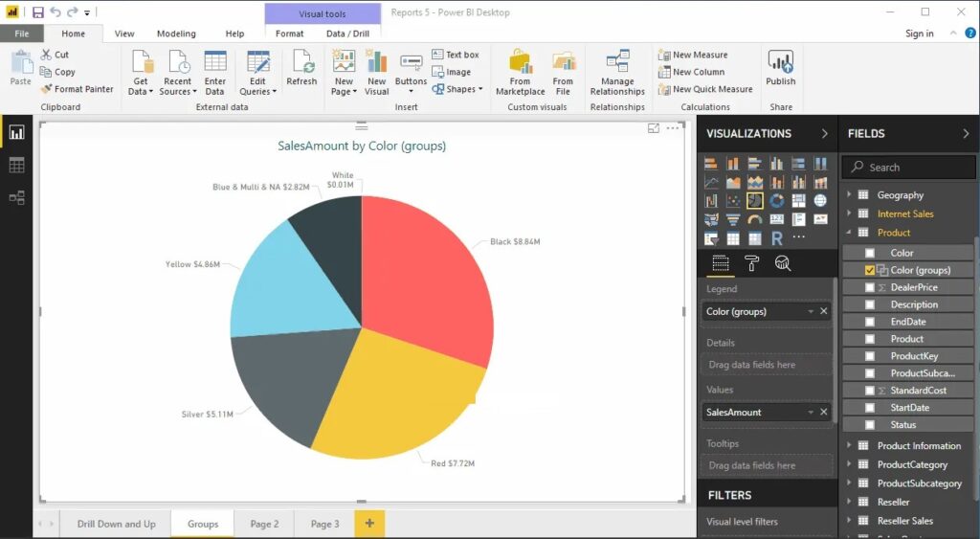
Task: Open Manage Relationships
Action: pos(617,73)
